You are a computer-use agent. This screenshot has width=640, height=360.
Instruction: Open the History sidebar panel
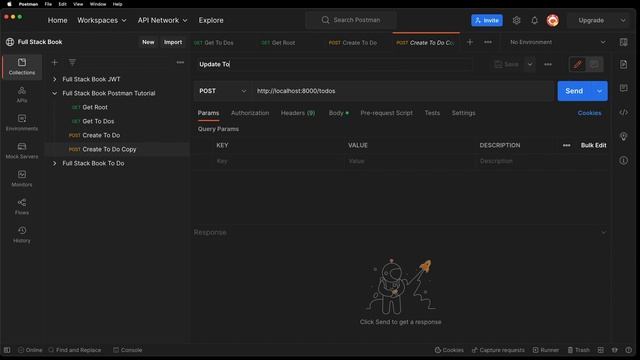point(22,235)
